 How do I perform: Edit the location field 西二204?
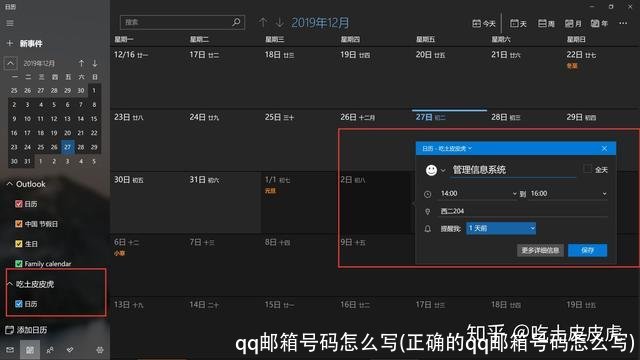pyautogui.click(x=524, y=211)
